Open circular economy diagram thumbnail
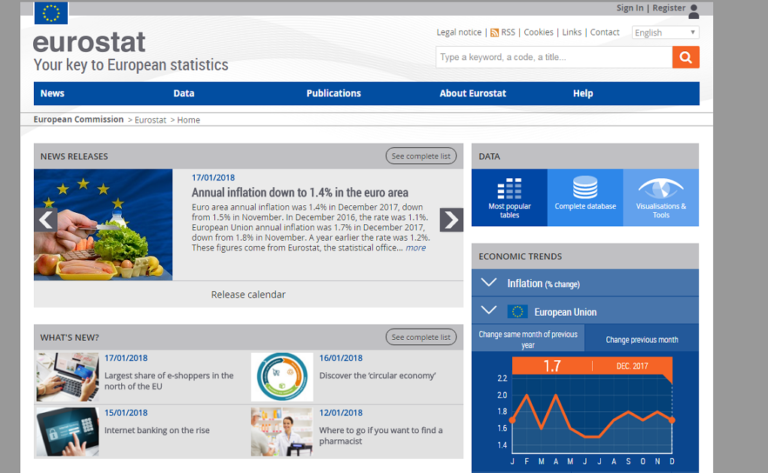The height and width of the screenshot is (473, 768). (x=282, y=377)
